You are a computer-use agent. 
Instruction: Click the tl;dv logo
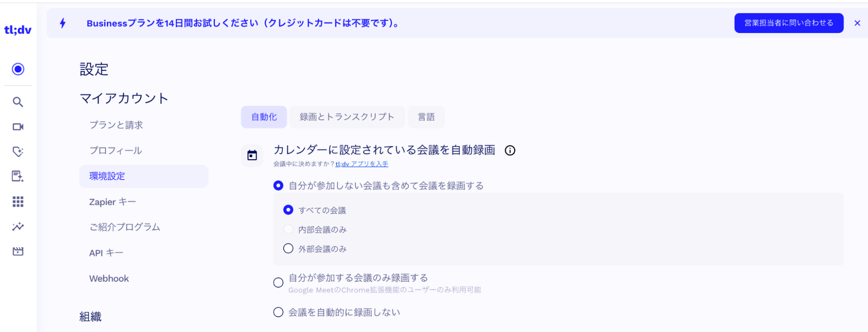pyautogui.click(x=18, y=30)
